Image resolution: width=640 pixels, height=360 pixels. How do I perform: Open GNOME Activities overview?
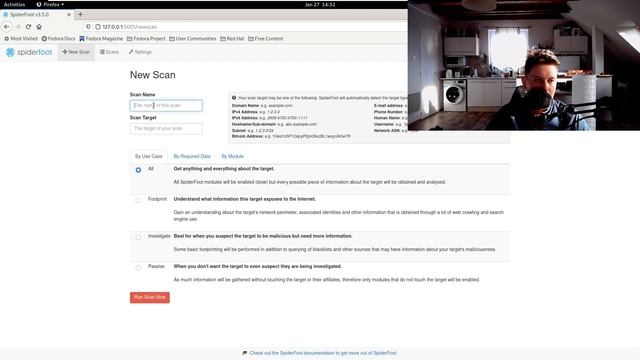[x=14, y=4]
